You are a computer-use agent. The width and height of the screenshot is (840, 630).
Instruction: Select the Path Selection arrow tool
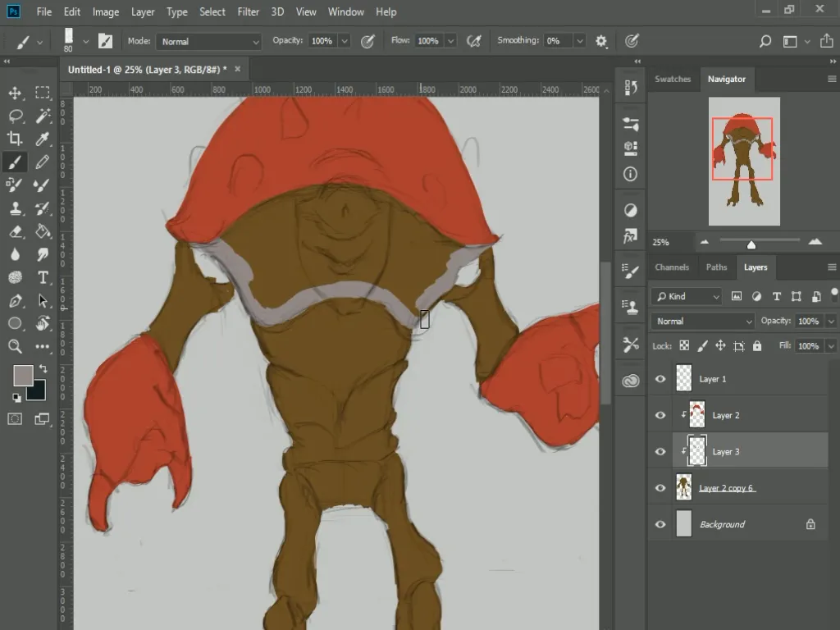[x=43, y=300]
